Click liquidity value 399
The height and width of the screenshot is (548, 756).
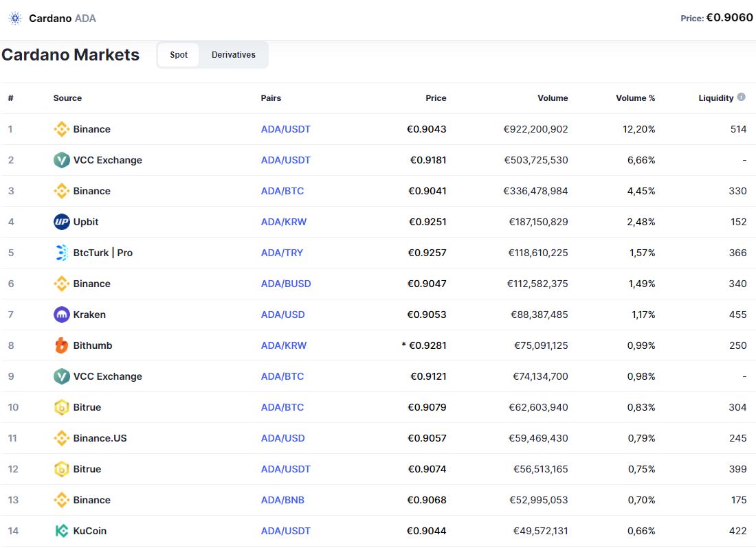[737, 469]
